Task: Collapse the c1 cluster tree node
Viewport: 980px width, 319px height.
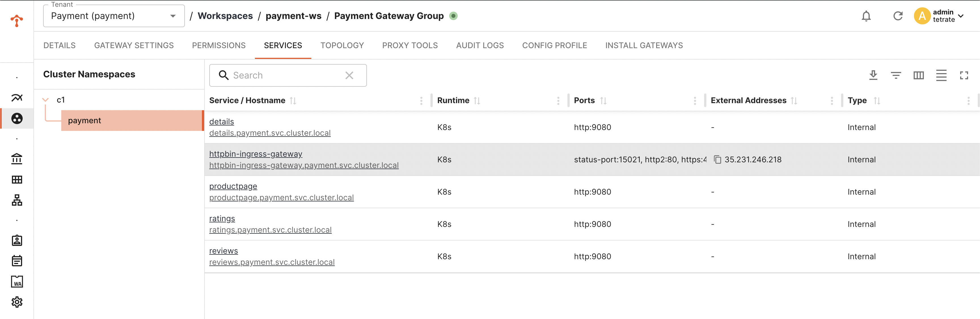Action: click(x=46, y=100)
